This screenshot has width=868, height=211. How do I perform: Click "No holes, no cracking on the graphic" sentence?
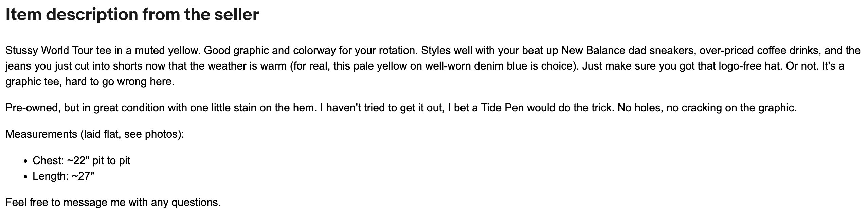point(707,108)
